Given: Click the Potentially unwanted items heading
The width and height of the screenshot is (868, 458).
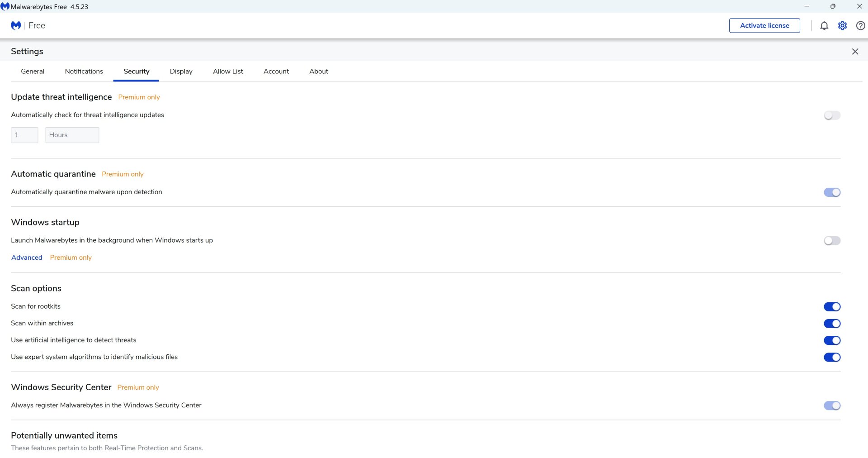Looking at the screenshot, I should [64, 435].
